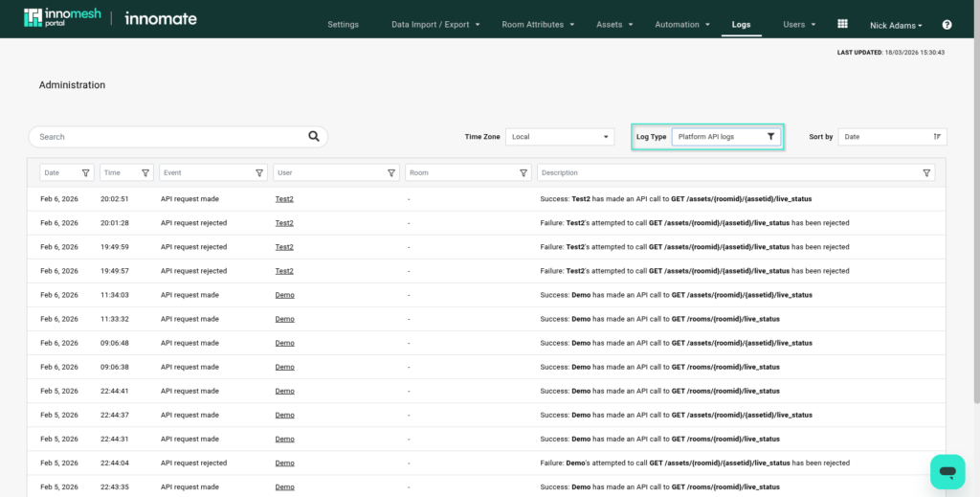
Task: Open the apps grid icon
Action: click(842, 24)
